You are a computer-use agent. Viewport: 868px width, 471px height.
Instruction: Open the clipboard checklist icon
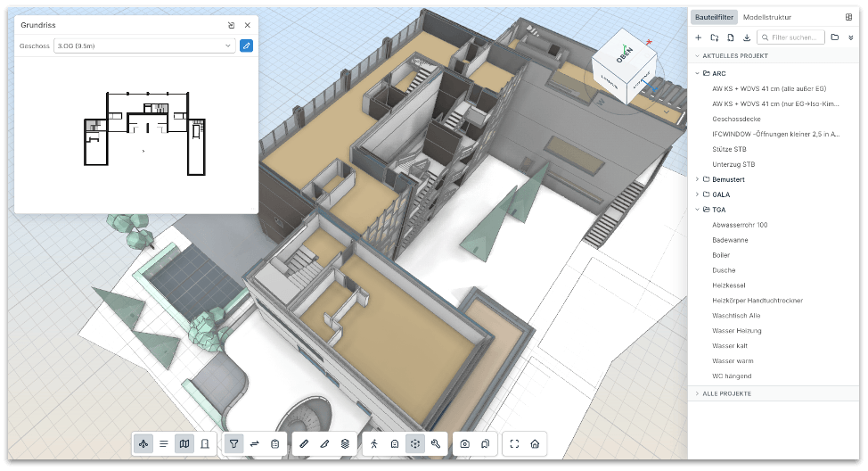275,444
